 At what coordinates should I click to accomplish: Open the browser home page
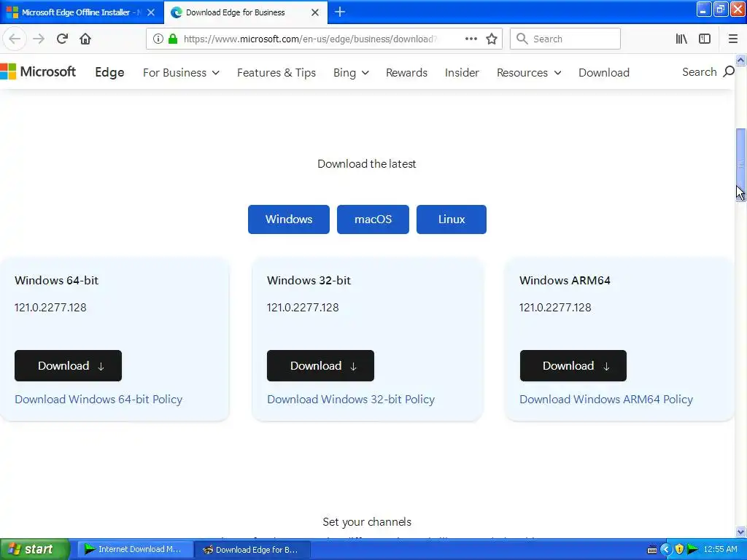click(85, 39)
